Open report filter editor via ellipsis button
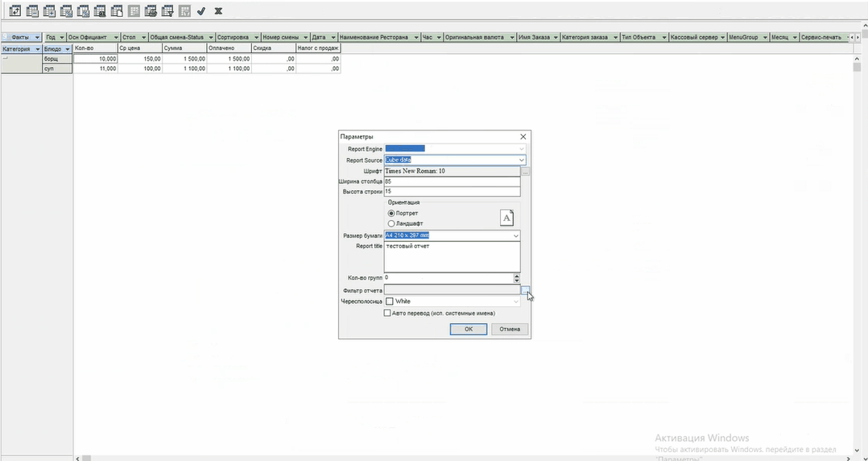868x461 pixels. (525, 289)
